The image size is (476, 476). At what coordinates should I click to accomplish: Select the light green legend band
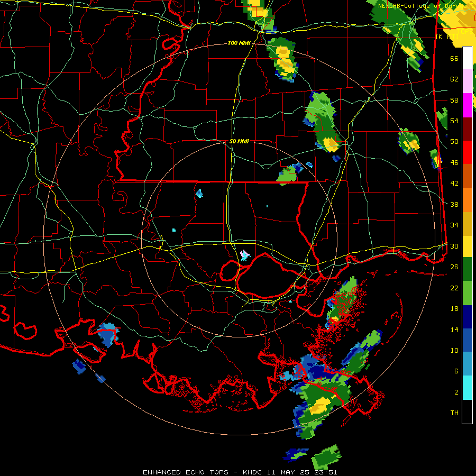pyautogui.click(x=467, y=293)
